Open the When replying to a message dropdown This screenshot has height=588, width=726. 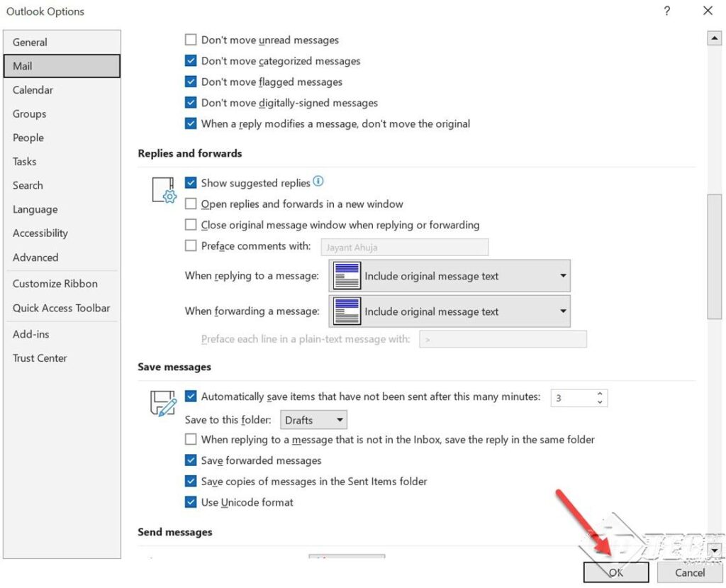562,275
